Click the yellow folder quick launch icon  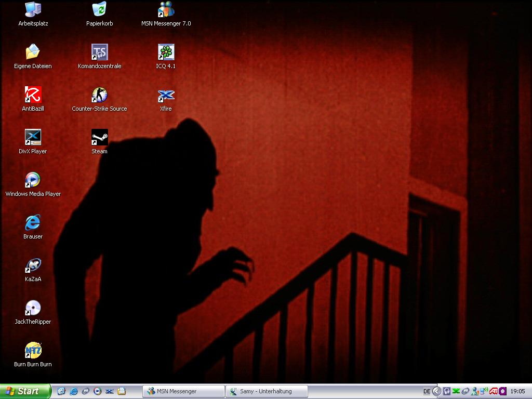click(122, 391)
